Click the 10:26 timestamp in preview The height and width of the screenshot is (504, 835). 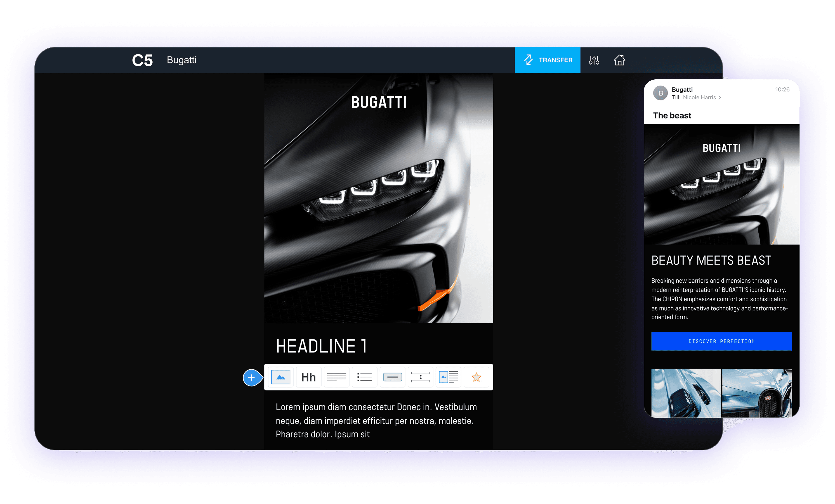(x=782, y=89)
